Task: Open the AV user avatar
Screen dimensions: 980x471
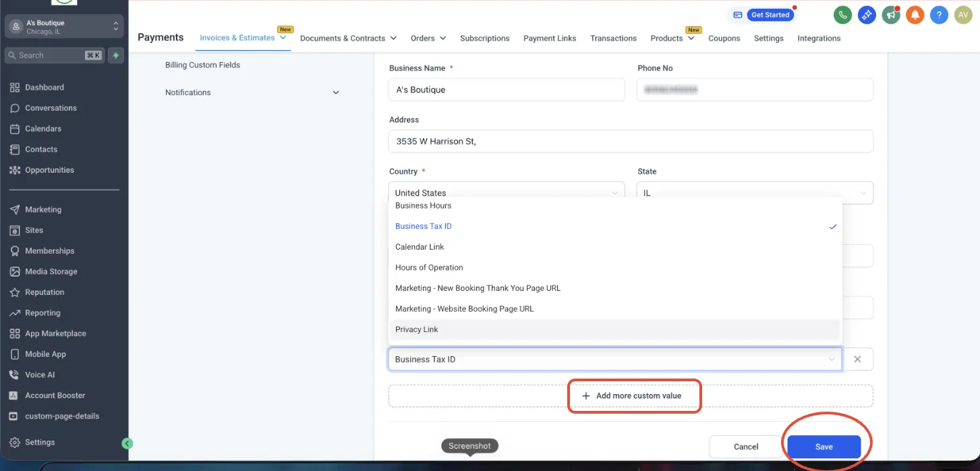Action: [x=962, y=15]
